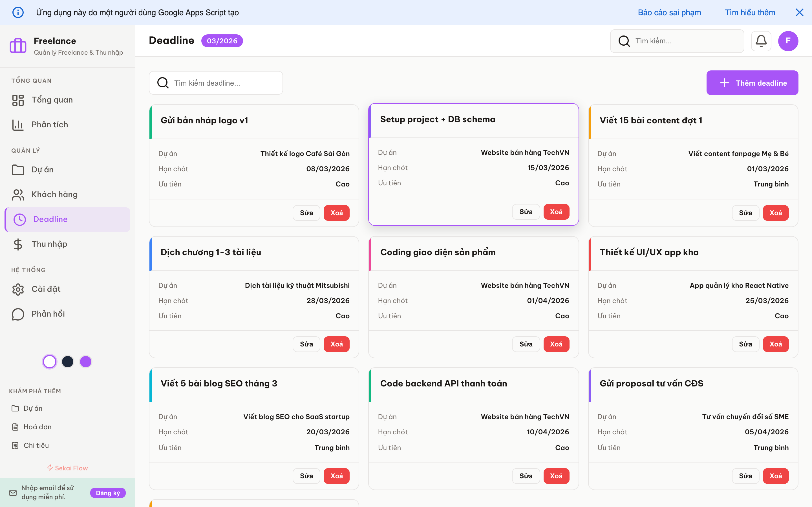Open the Phản hồi feedback bubble icon
The height and width of the screenshot is (507, 812).
18,314
